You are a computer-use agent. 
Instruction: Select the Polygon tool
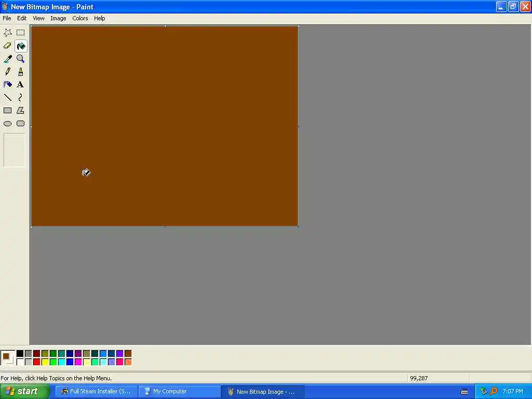20,110
